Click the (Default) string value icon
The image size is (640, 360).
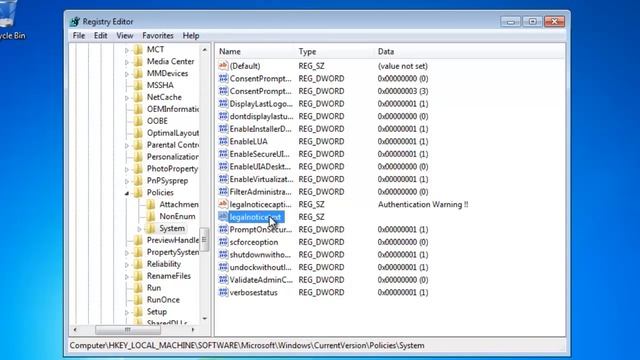[223, 66]
